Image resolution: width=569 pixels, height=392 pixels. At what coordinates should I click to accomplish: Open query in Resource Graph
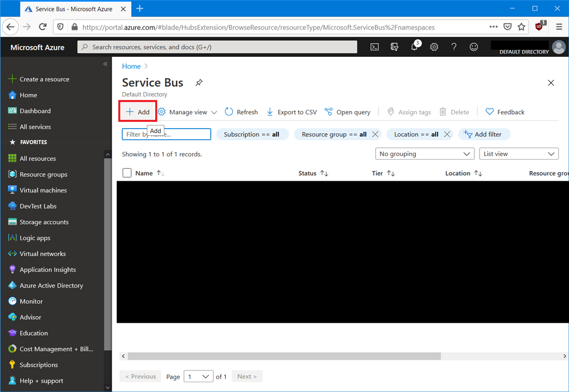(348, 112)
